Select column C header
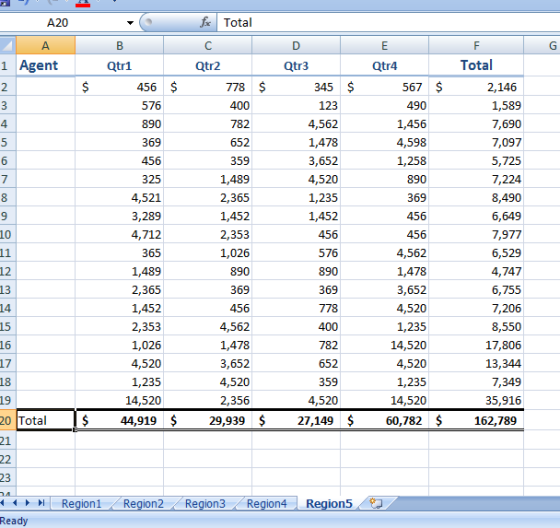560x528 pixels. click(208, 45)
